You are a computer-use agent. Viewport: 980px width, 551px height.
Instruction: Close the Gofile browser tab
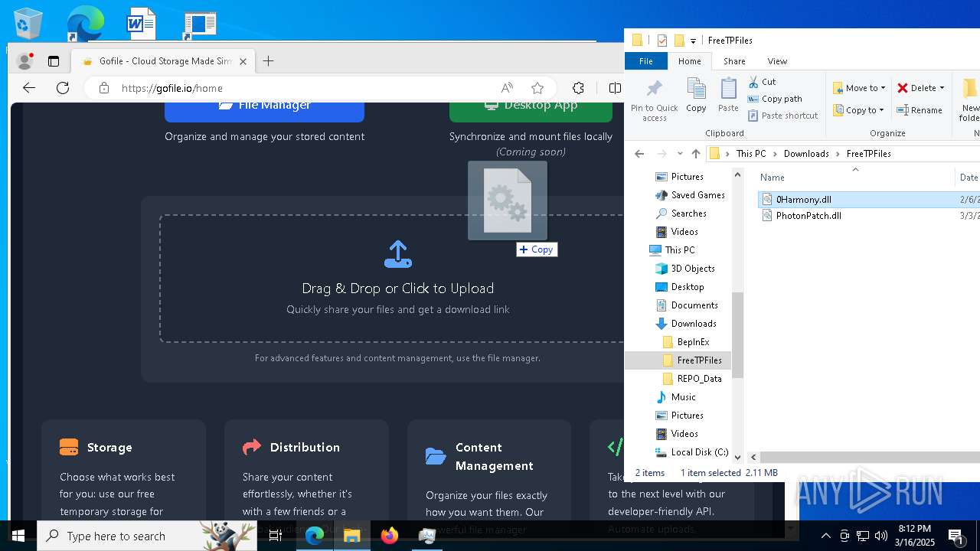coord(243,61)
